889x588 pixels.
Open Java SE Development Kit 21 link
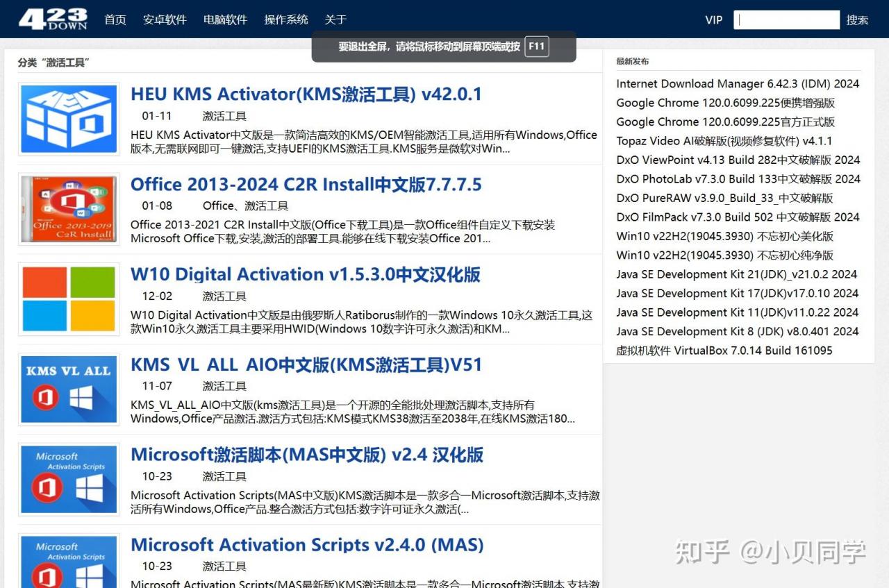[x=736, y=274]
